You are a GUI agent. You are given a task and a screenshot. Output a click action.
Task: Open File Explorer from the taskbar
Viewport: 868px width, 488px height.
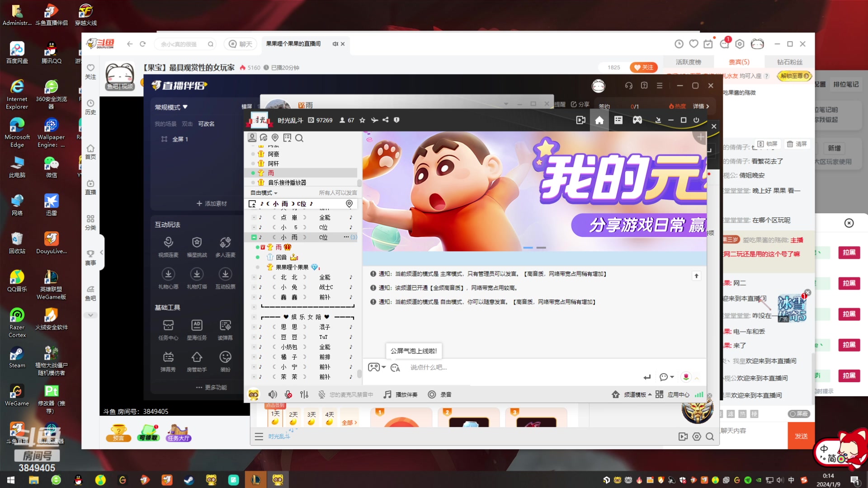(33, 480)
